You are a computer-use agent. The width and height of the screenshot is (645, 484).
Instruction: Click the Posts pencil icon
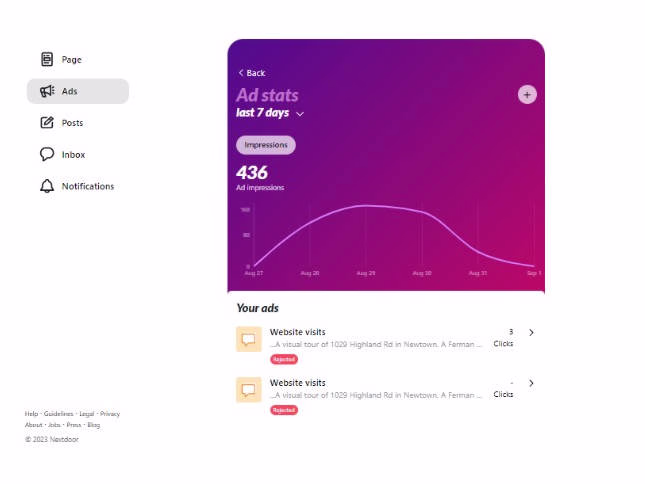[x=47, y=123]
